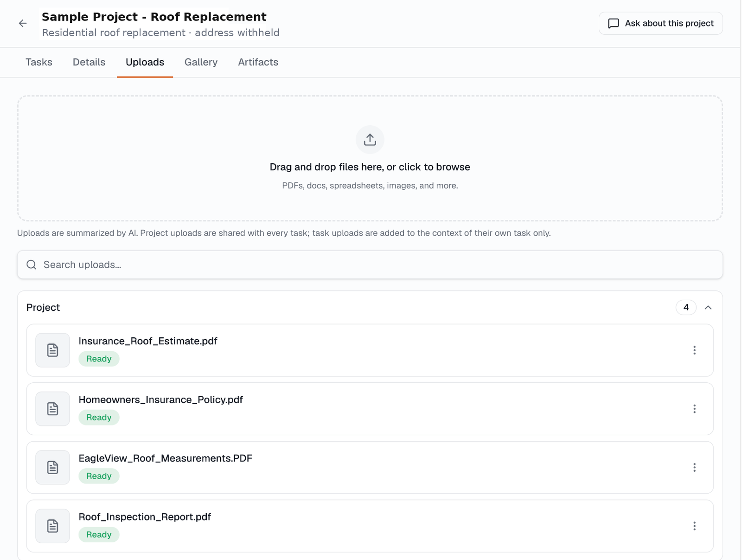Go back using the left arrow icon
Image resolution: width=742 pixels, height=560 pixels.
[23, 23]
